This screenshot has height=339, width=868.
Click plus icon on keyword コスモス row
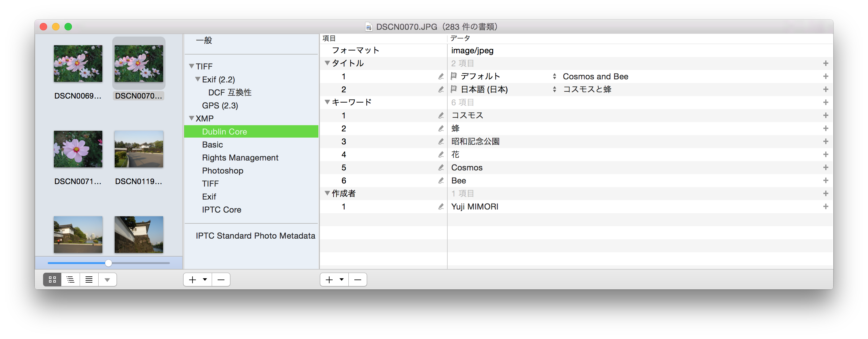[826, 116]
